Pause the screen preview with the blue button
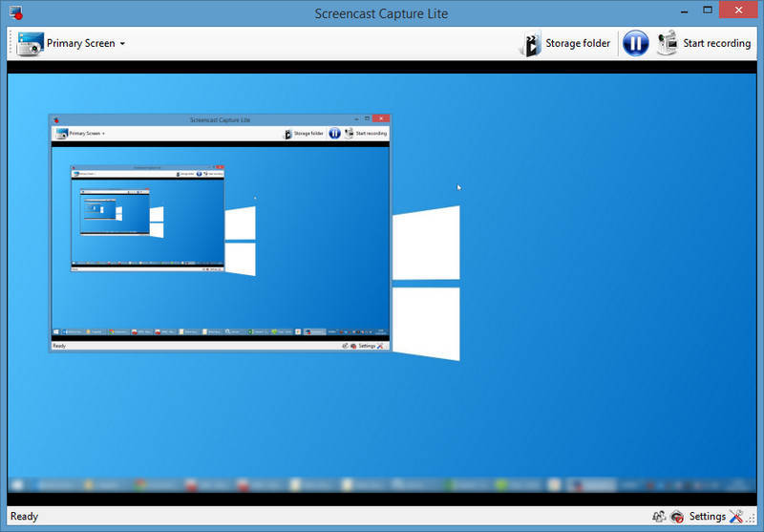Screen dimensions: 764x532 coord(635,43)
